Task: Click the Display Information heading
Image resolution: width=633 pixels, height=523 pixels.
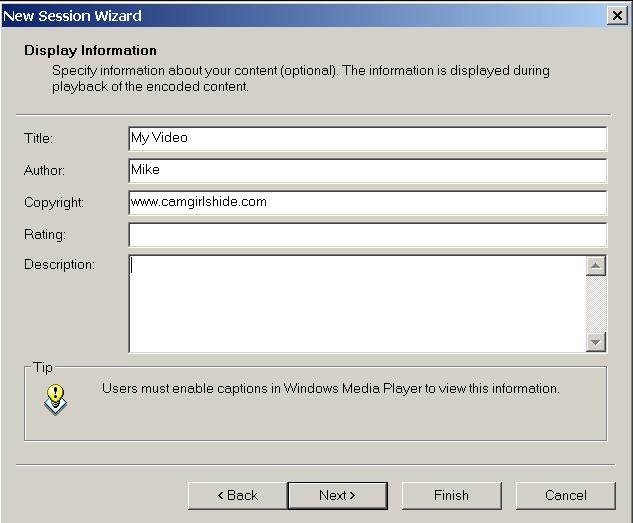Action: [90, 50]
